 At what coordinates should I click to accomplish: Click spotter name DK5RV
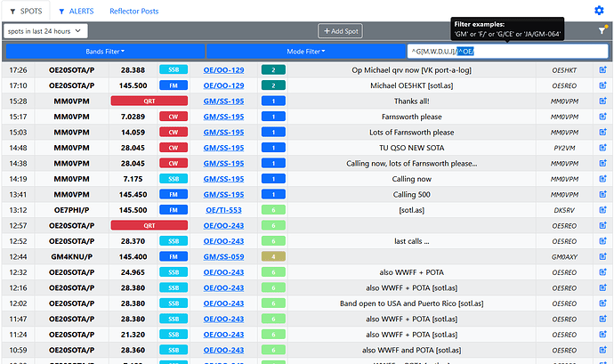coord(564,210)
